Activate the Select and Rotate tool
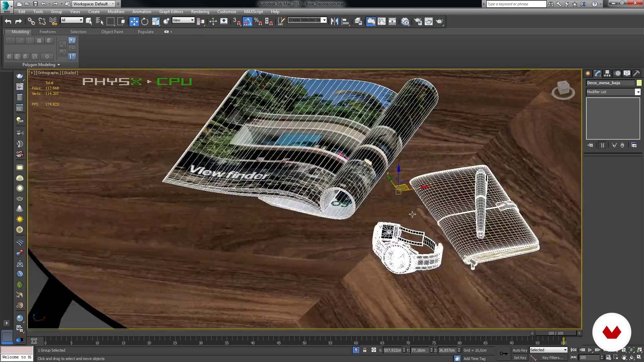The width and height of the screenshot is (644, 362). pos(145,21)
